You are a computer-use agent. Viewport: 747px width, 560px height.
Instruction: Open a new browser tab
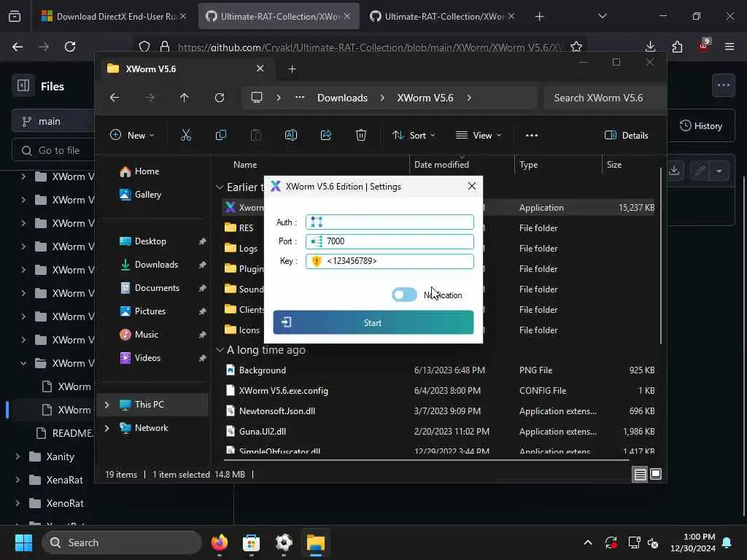pos(539,17)
